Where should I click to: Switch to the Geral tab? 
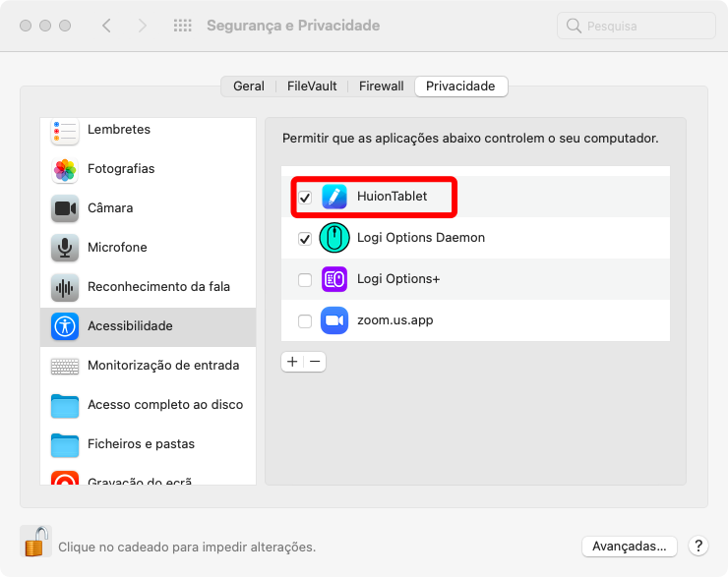tap(248, 87)
